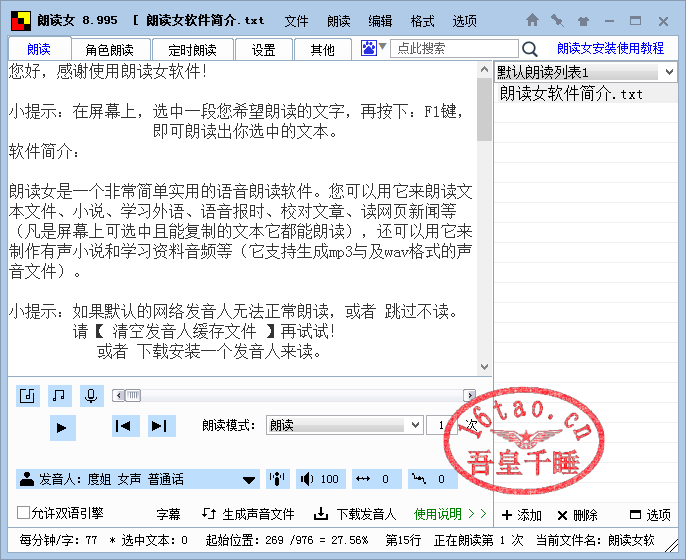This screenshot has width=686, height=560.
Task: Open the 朗读 menu in title bar
Action: 339,21
